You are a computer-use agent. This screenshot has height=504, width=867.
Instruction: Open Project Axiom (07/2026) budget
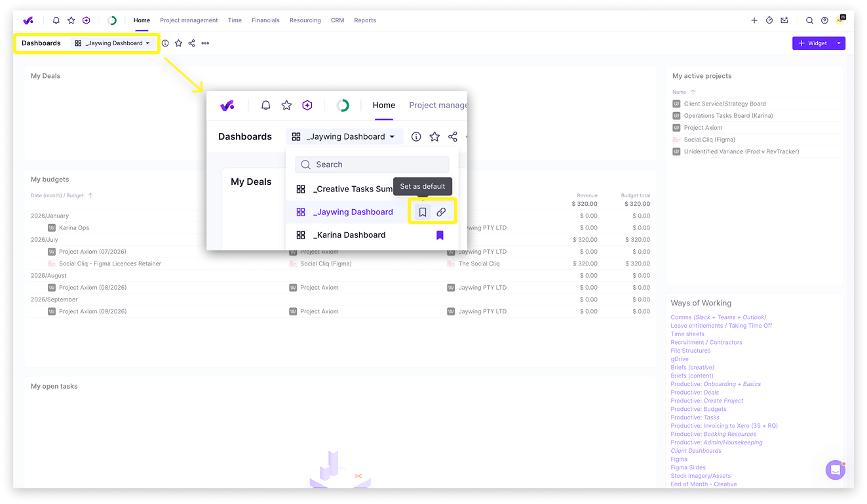point(92,252)
